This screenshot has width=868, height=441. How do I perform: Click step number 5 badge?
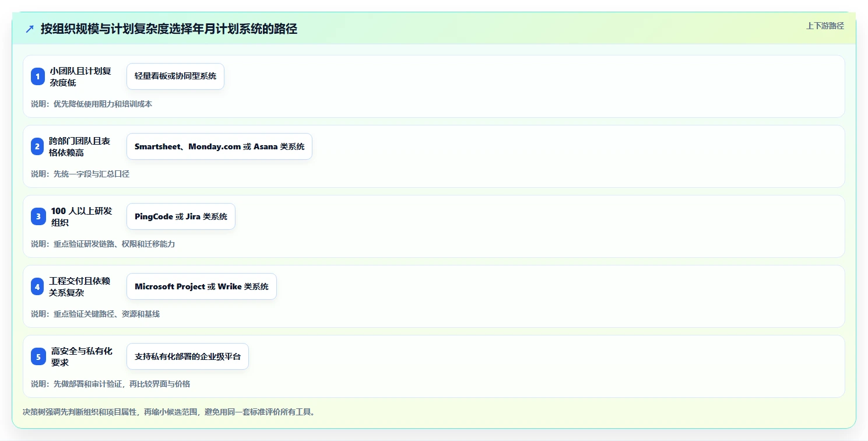38,356
